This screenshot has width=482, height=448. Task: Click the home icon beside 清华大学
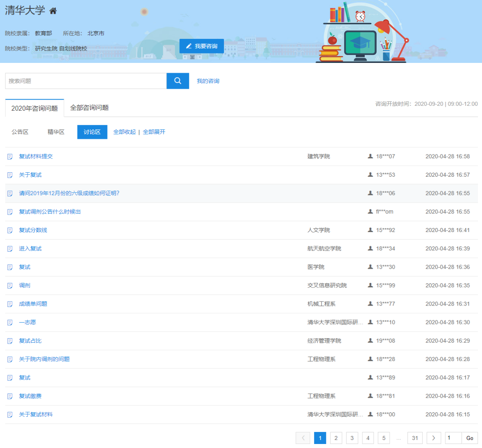(x=53, y=11)
